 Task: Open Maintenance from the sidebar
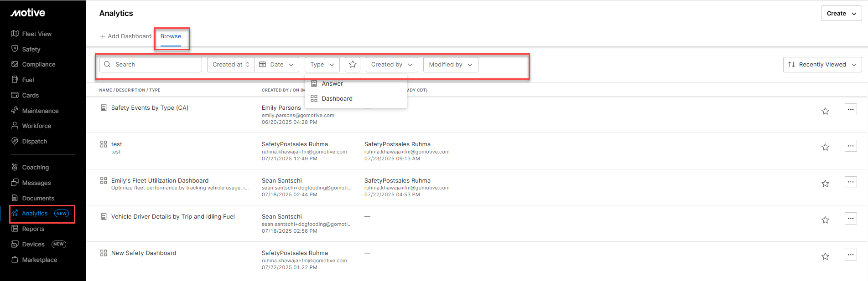(40, 111)
